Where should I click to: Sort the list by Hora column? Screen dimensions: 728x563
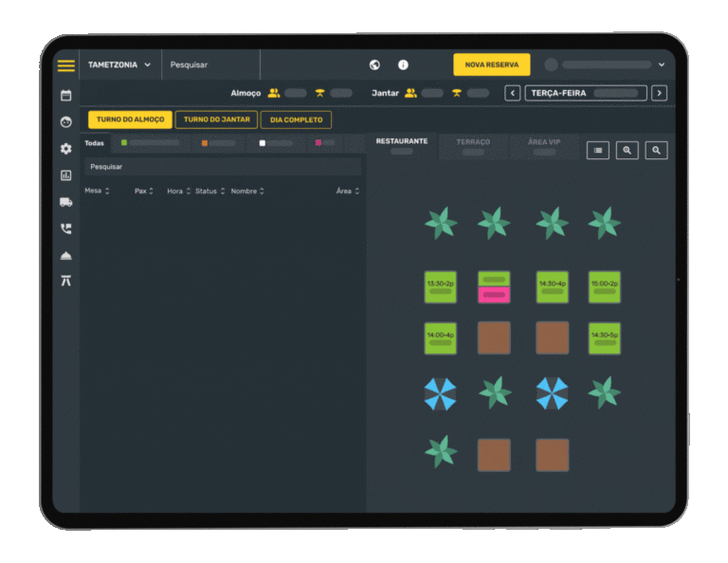[x=176, y=191]
